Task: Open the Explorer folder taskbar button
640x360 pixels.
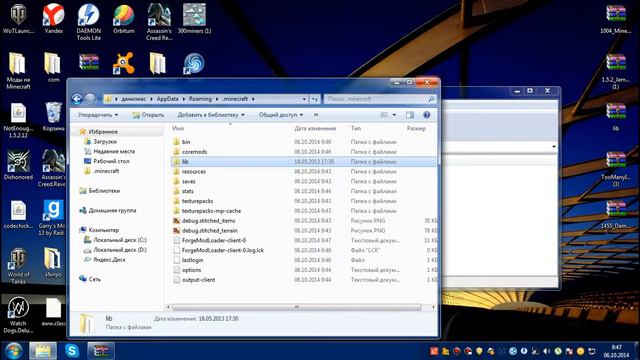Action: 43,351
